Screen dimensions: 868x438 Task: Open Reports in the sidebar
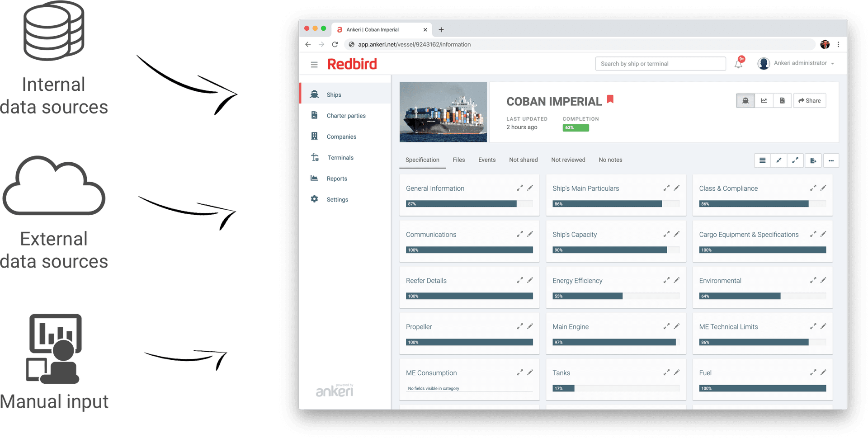345,179
